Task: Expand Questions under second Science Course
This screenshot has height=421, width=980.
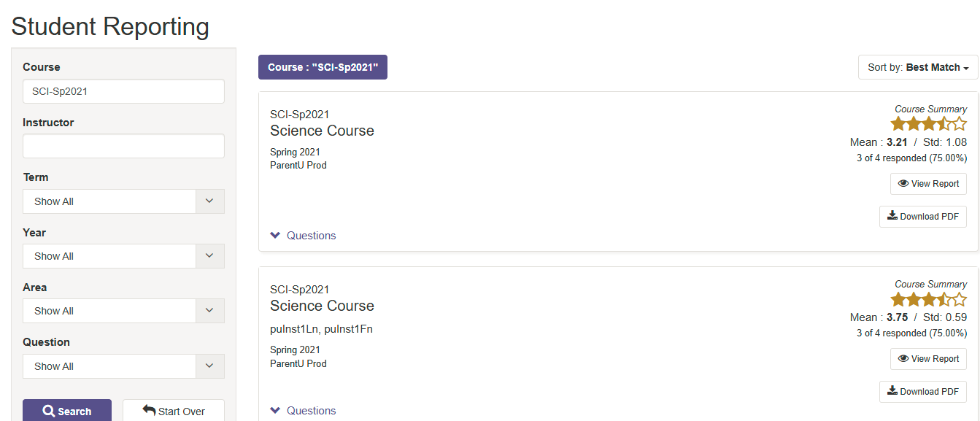Action: (x=303, y=411)
